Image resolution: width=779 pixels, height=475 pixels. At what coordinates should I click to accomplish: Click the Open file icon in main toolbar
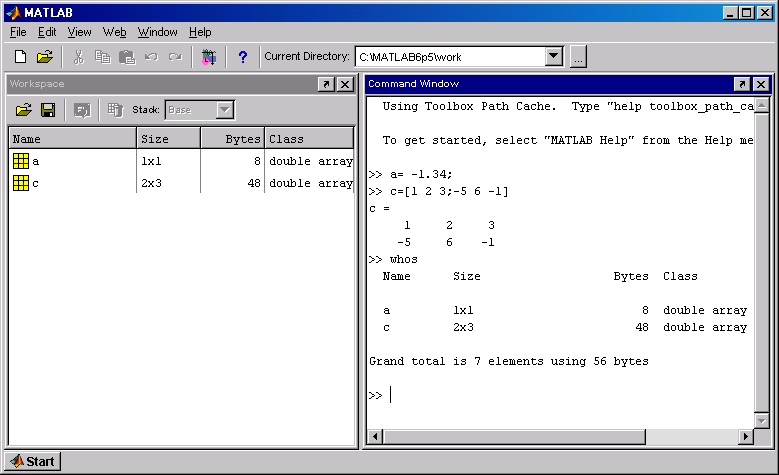[45, 57]
